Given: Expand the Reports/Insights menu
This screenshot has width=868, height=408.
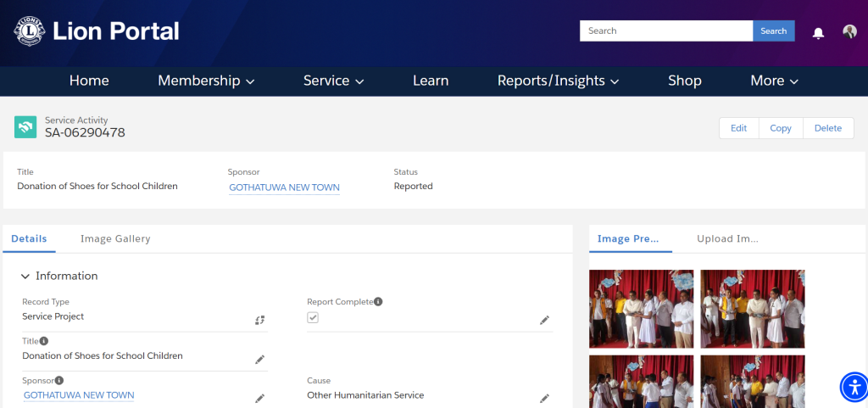Looking at the screenshot, I should [558, 81].
